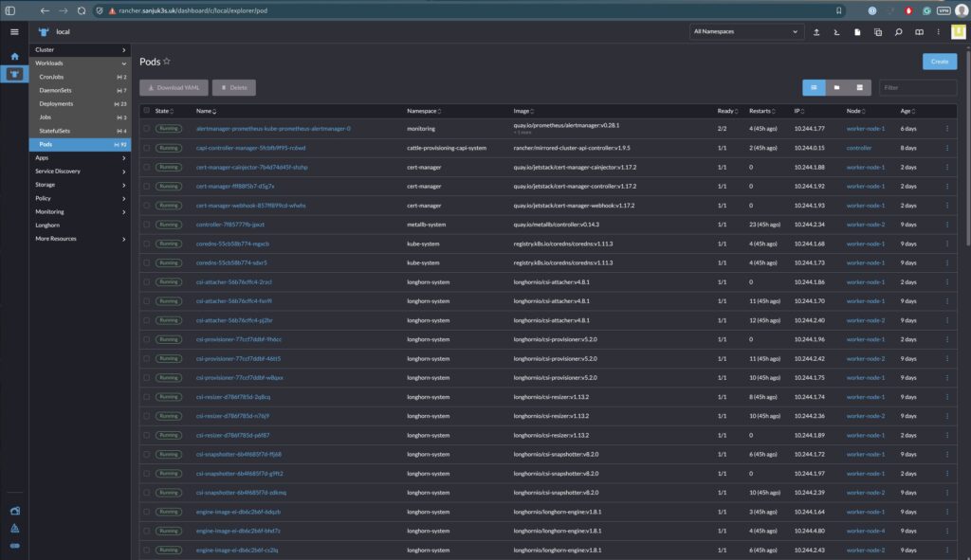Open row actions for controller metallb-system pod
This screenshot has width=971, height=560.
point(946,225)
